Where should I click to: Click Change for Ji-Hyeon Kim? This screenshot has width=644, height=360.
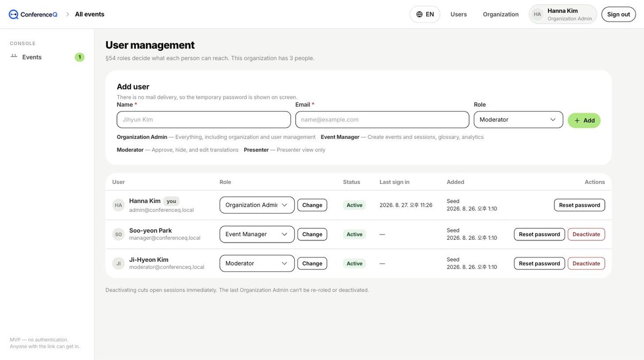click(x=312, y=263)
